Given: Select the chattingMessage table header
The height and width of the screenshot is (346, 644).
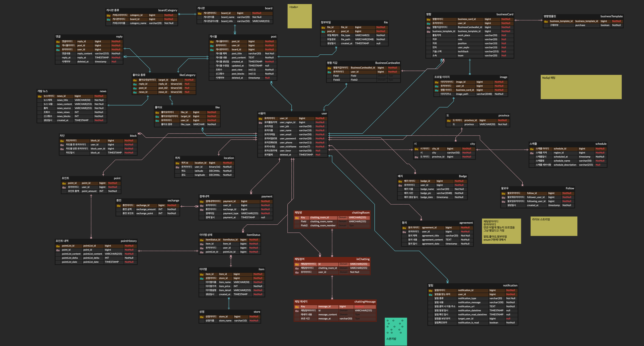Looking at the screenshot, I should 335,301.
